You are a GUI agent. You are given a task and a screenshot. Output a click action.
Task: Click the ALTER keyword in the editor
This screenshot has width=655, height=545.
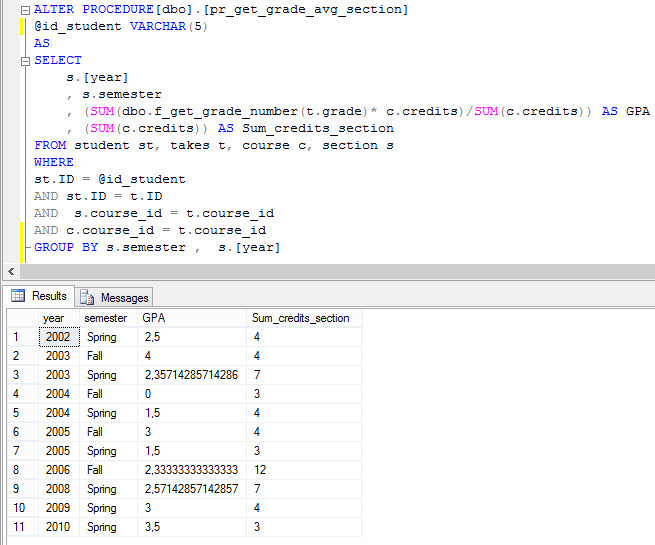coord(54,9)
